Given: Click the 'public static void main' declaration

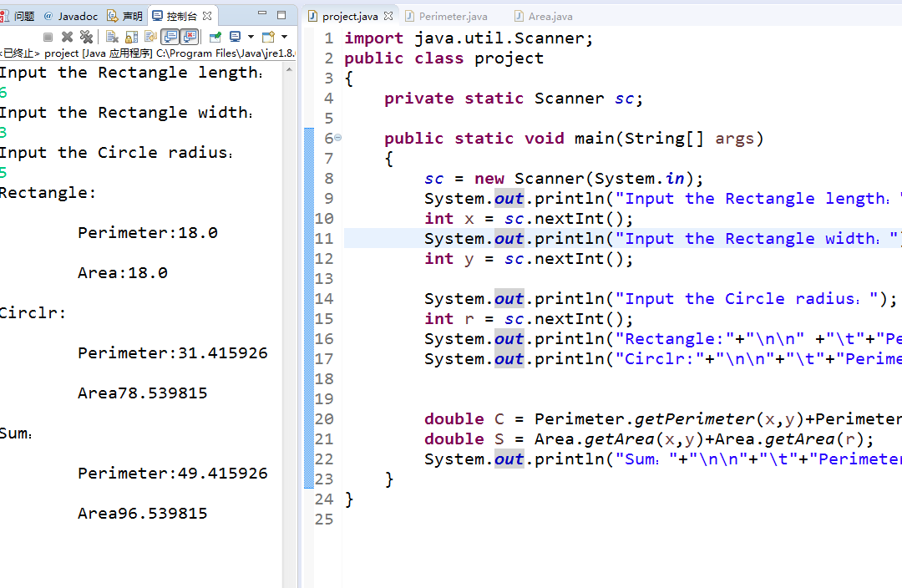Looking at the screenshot, I should (x=574, y=139).
